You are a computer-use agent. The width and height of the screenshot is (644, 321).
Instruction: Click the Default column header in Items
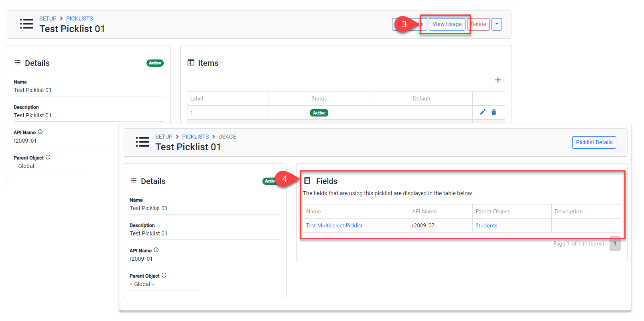[x=421, y=98]
